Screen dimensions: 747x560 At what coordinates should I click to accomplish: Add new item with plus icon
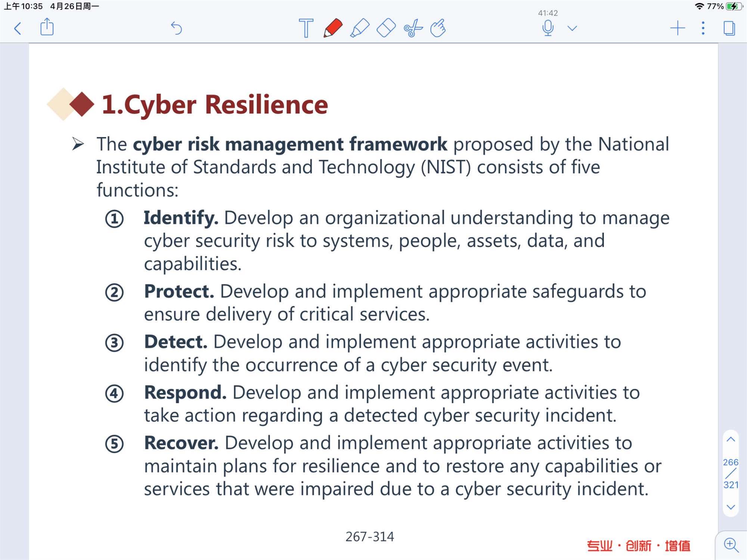point(678,28)
